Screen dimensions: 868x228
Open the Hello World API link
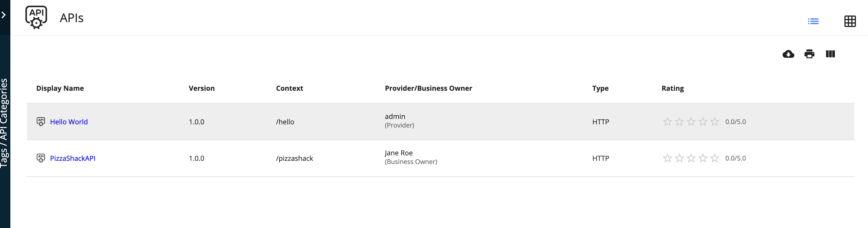[69, 122]
